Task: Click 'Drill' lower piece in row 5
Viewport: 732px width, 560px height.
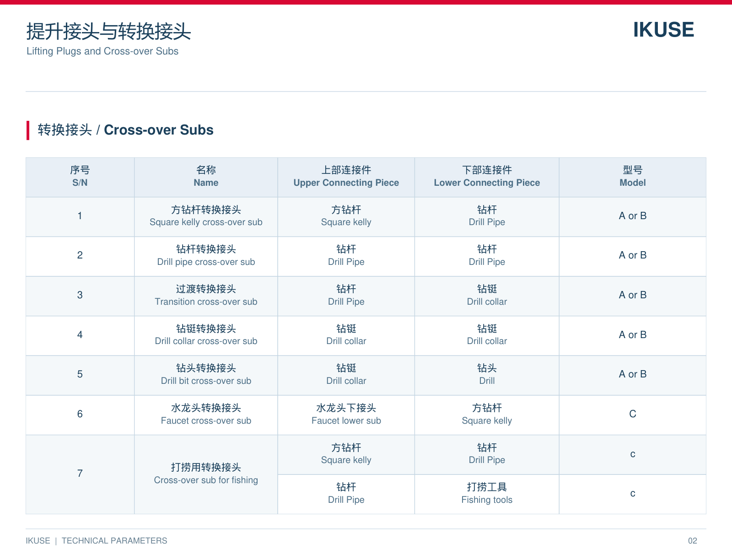Action: pyautogui.click(x=487, y=375)
